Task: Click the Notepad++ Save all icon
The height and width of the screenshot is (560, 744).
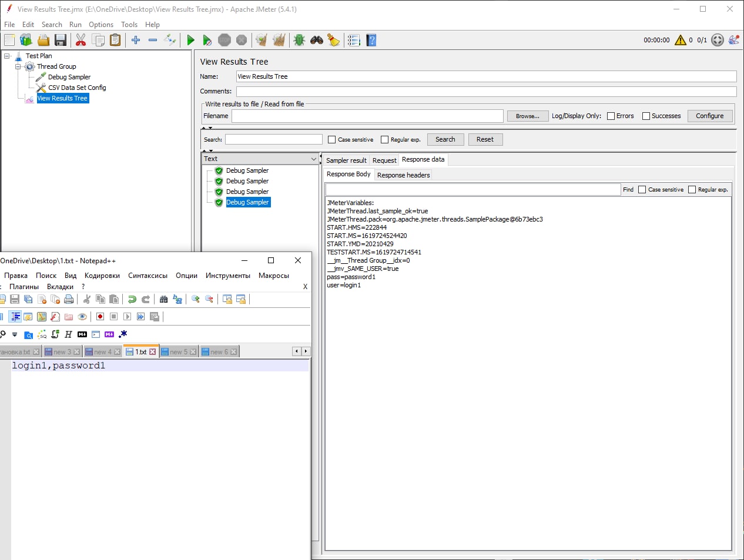Action: (28, 299)
